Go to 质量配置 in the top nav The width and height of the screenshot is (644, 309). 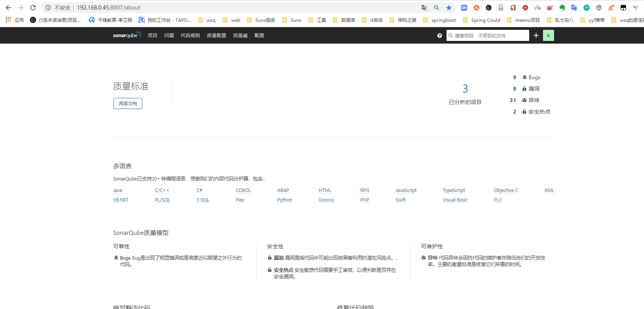pyautogui.click(x=217, y=36)
